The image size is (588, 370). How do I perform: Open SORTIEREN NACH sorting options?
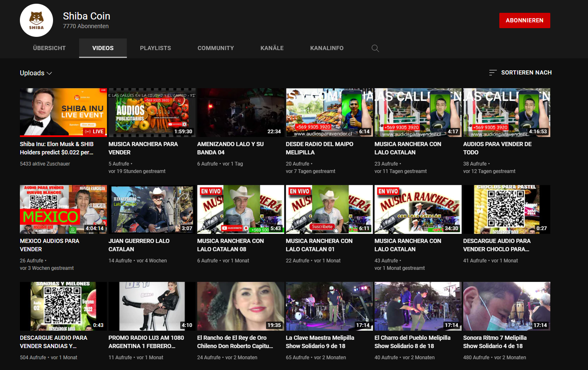tap(520, 72)
